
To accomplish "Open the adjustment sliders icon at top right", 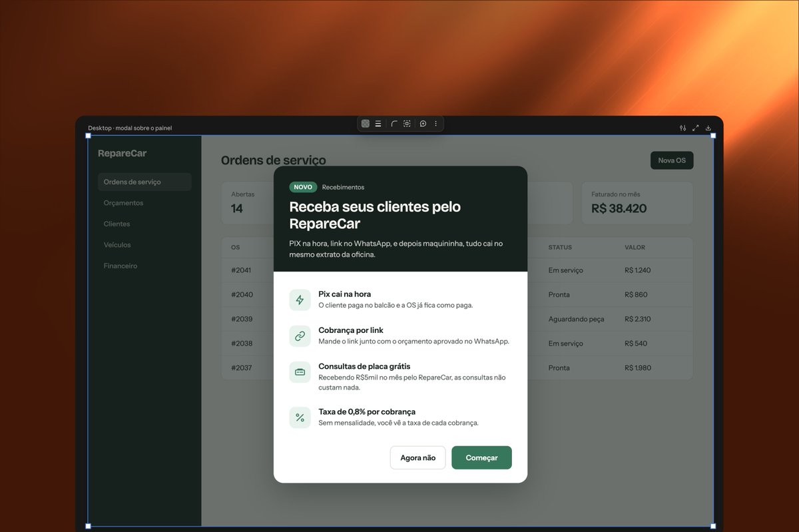I will [x=682, y=128].
